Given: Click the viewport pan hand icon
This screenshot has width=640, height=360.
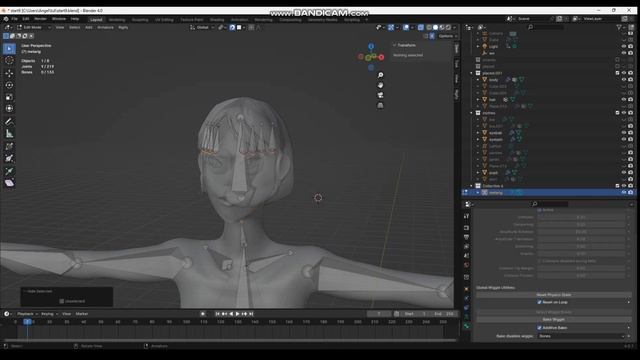Looking at the screenshot, I should point(380,85).
